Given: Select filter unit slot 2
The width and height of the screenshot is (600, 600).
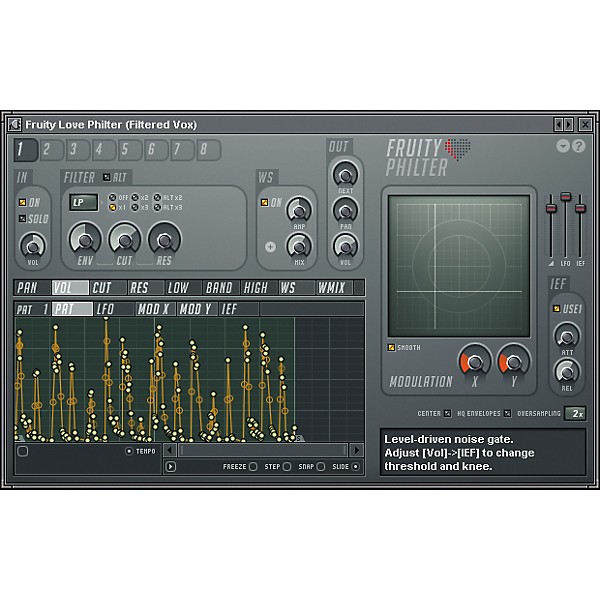Looking at the screenshot, I should click(51, 149).
